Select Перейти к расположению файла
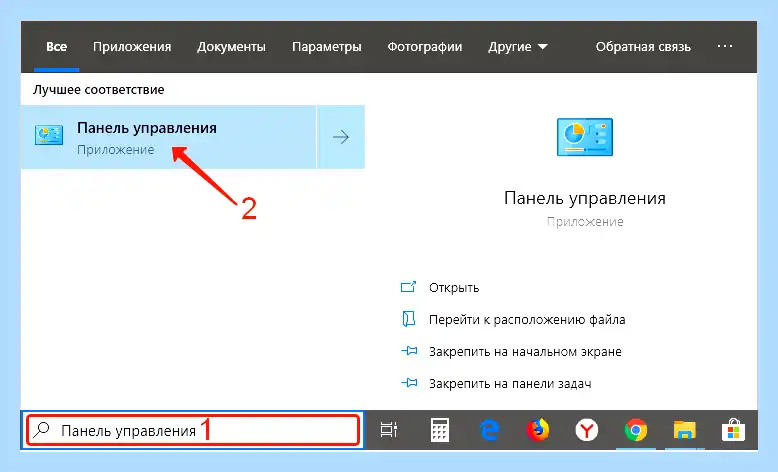The image size is (778, 472). tap(527, 320)
